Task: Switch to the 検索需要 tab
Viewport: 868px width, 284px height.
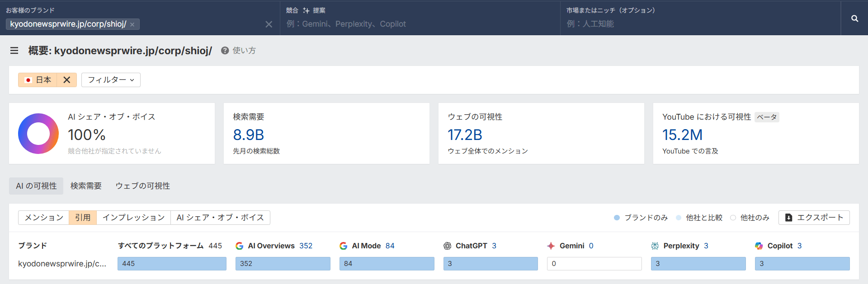Action: 86,186
